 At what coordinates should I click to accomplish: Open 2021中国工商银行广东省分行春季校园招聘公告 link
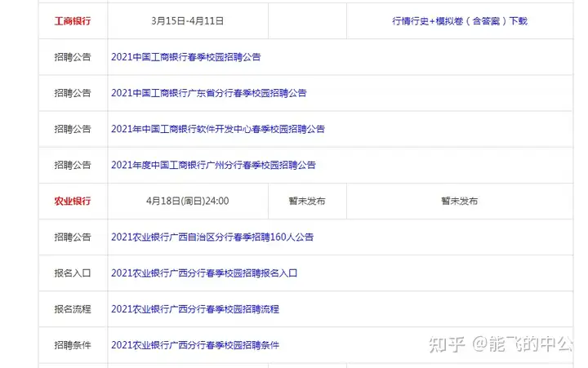(x=209, y=93)
